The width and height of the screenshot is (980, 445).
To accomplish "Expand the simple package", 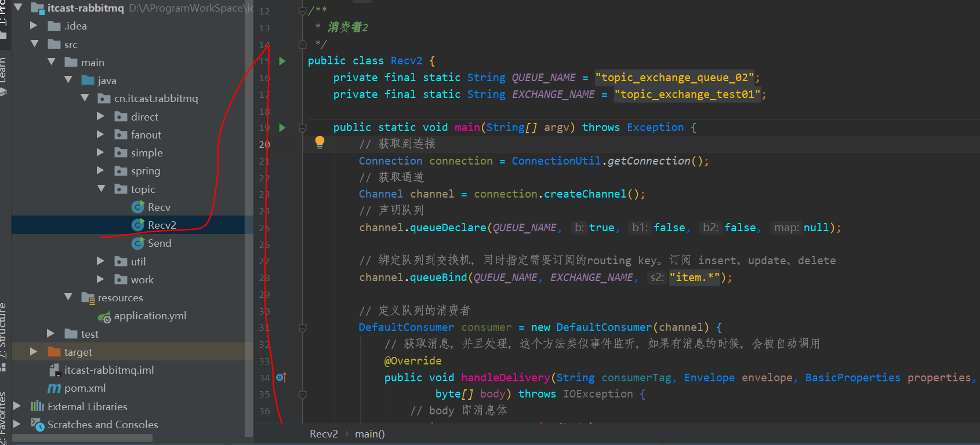I will pos(101,152).
